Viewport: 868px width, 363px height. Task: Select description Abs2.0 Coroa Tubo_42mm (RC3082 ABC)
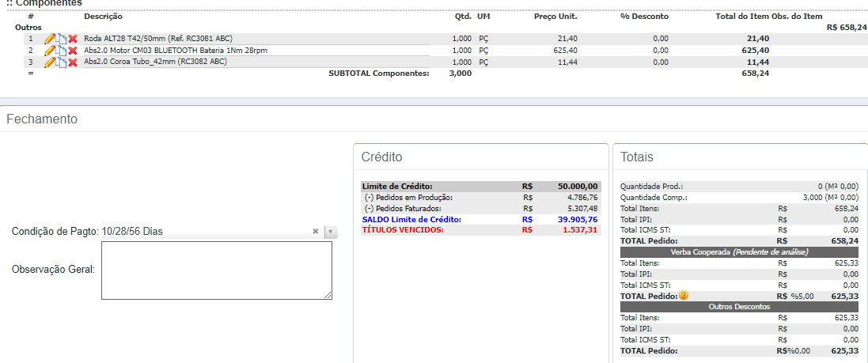pyautogui.click(x=156, y=62)
